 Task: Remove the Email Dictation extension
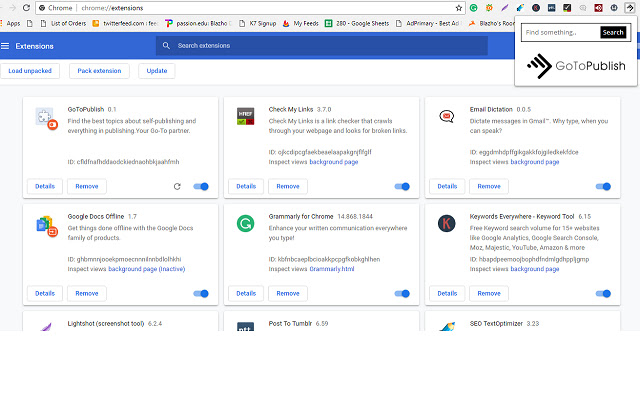[489, 187]
